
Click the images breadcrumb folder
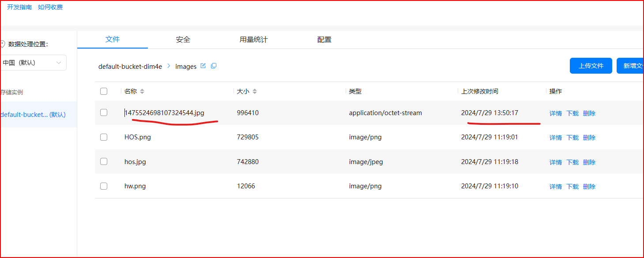(x=186, y=67)
